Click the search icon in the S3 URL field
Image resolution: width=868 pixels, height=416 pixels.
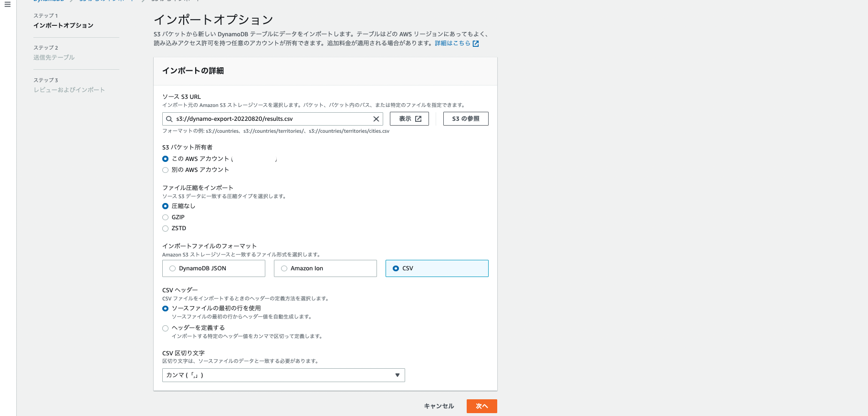coord(169,119)
